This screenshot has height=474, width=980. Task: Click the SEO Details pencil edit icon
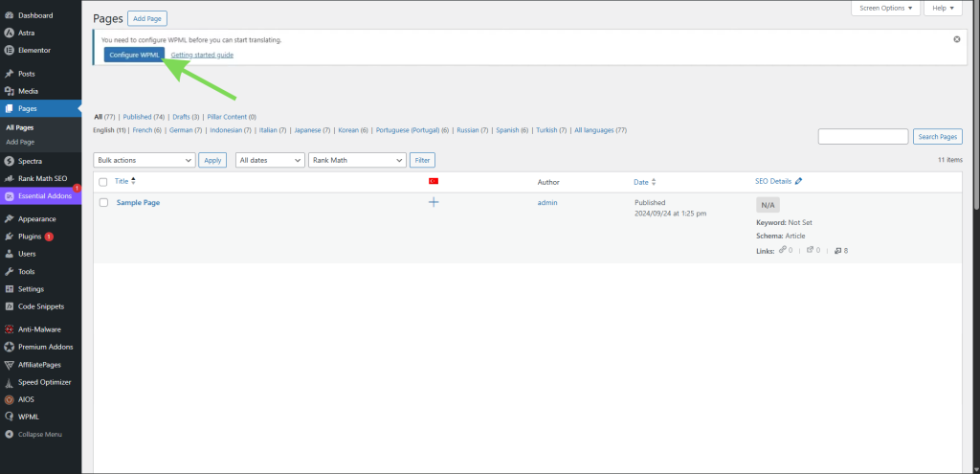point(798,181)
